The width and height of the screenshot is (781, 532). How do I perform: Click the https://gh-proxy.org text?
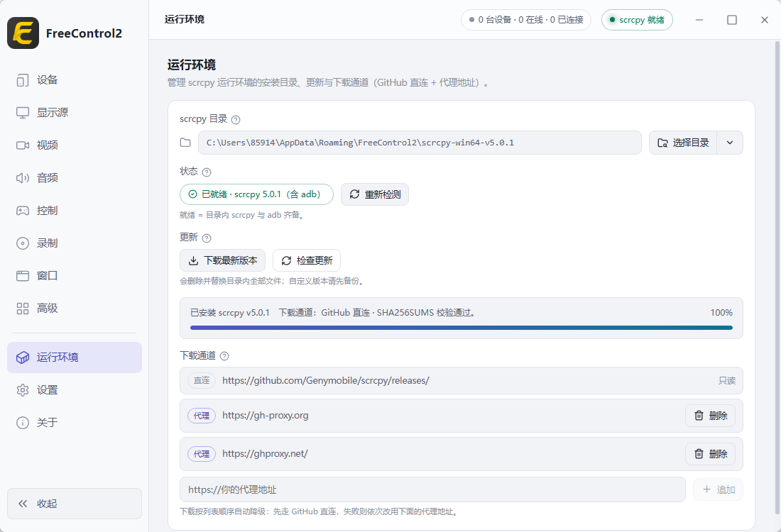[x=266, y=416]
